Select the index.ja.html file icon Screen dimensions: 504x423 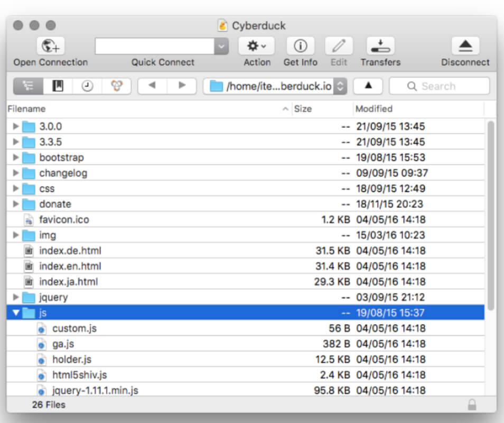[x=29, y=282]
